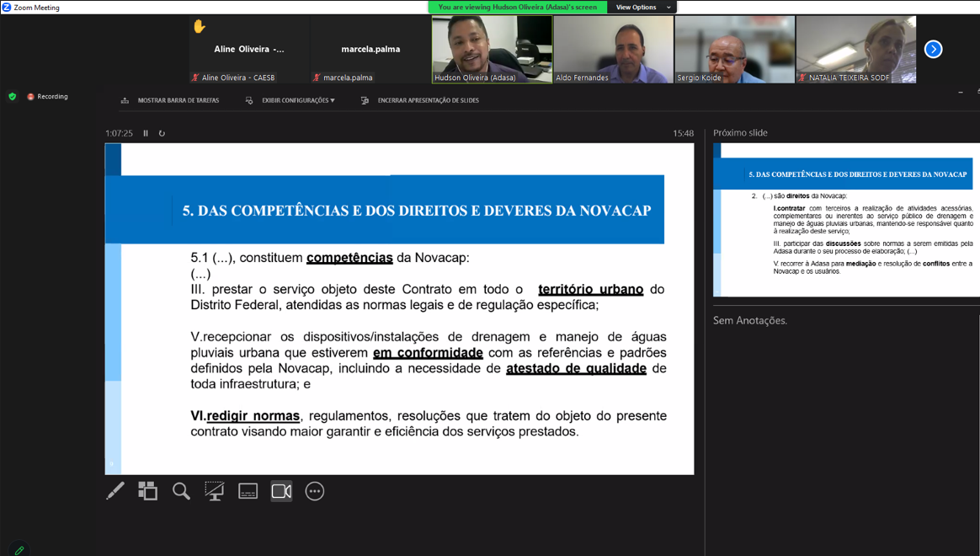
Task: Click Encerrar Apresentação de Slides
Action: (420, 100)
